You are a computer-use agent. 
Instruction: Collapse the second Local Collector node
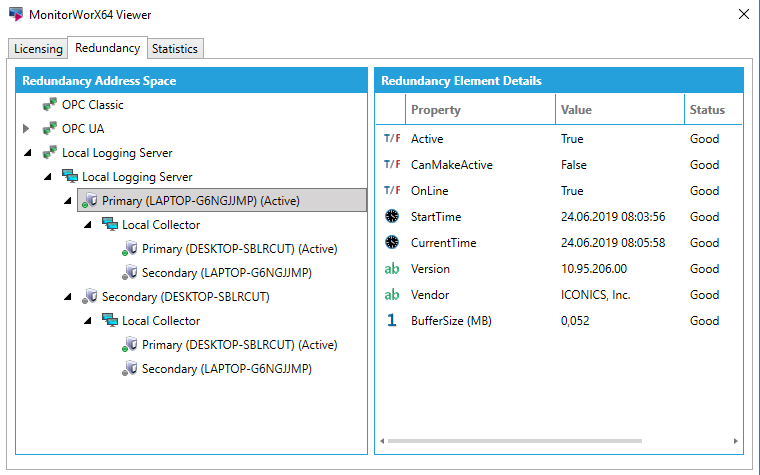pos(87,320)
